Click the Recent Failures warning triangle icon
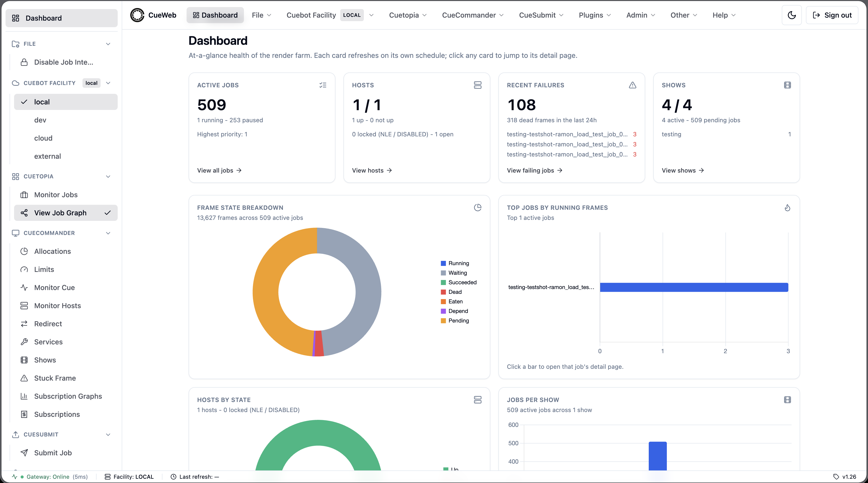Image resolution: width=868 pixels, height=483 pixels. click(x=632, y=85)
